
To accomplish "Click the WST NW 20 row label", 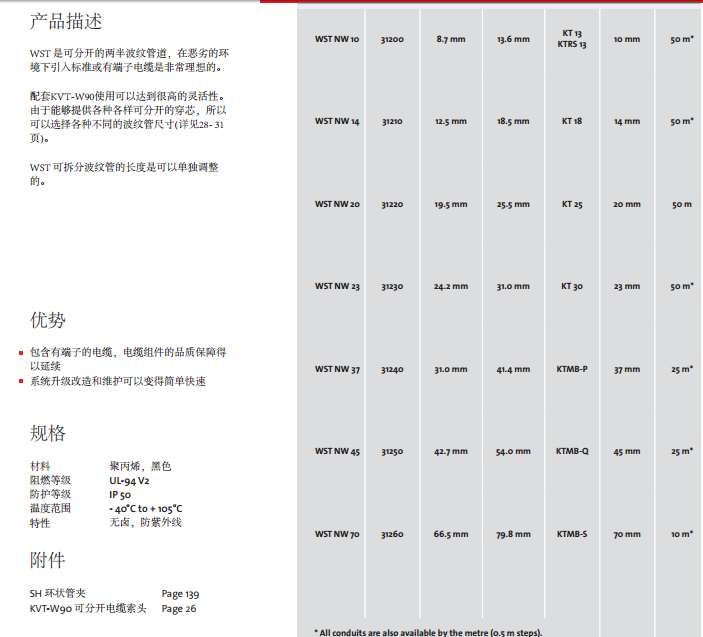I will [x=337, y=204].
